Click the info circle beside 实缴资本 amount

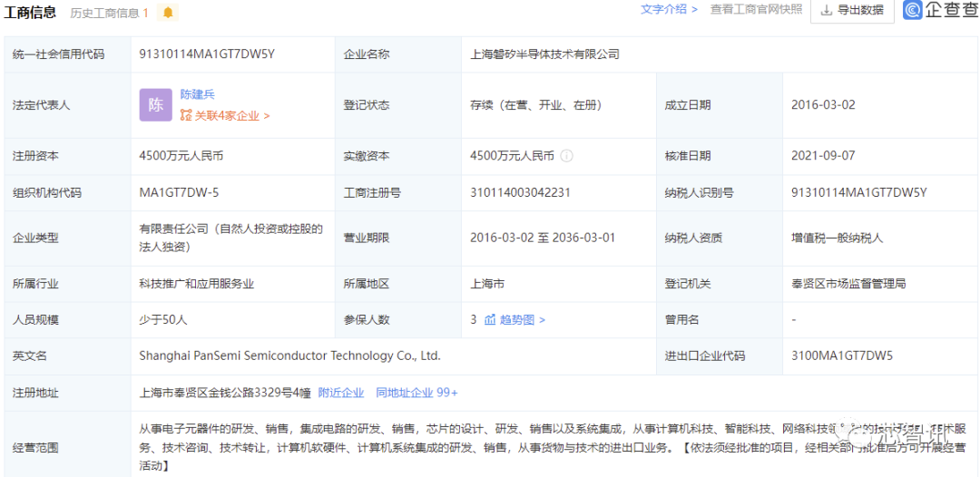click(x=566, y=156)
